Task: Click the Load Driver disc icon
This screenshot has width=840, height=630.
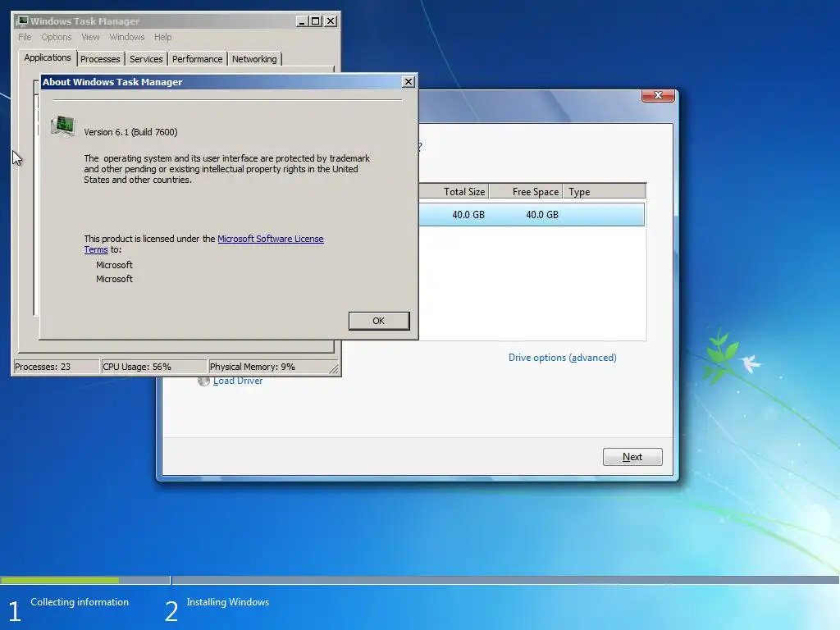Action: click(203, 381)
